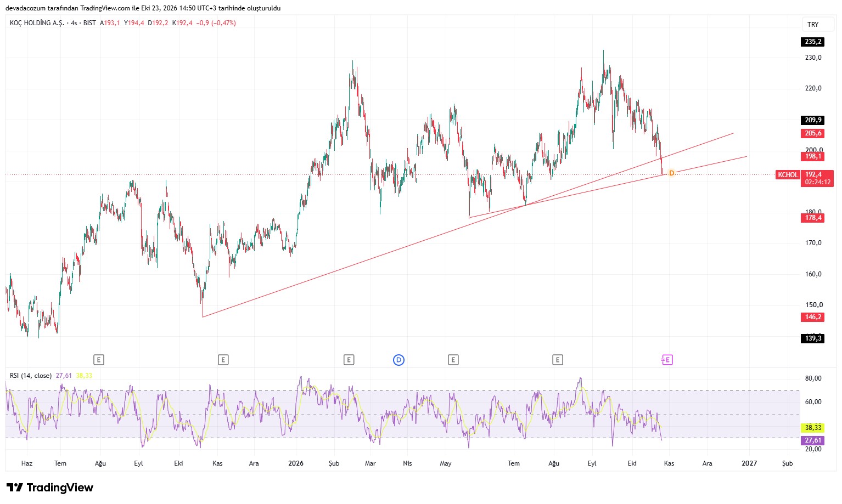Select the red KCHOL price axis label
842x504 pixels.
pyautogui.click(x=788, y=175)
